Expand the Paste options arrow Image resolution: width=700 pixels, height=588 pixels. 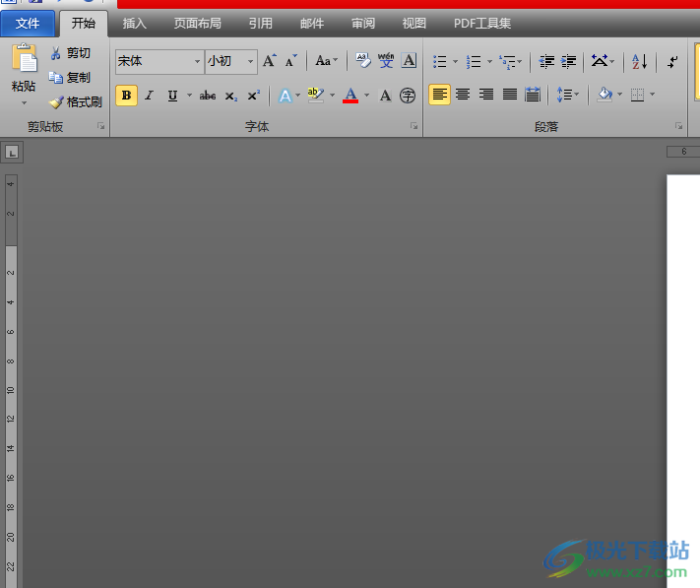[24, 103]
